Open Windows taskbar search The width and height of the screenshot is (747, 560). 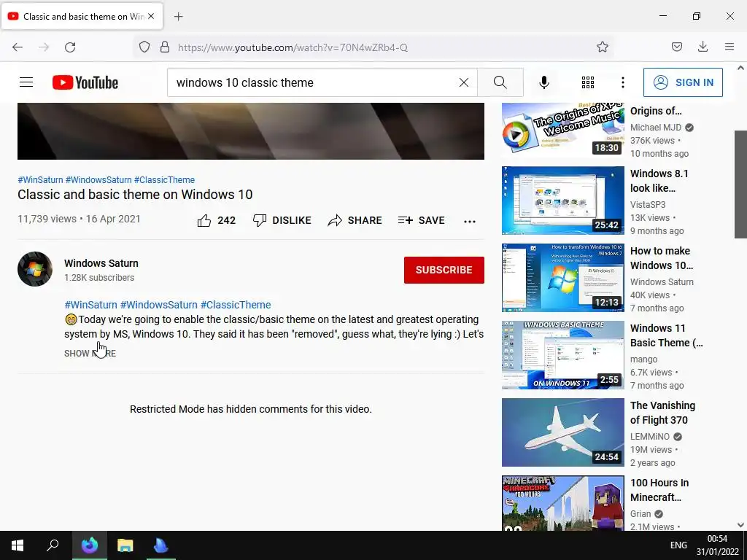click(53, 545)
